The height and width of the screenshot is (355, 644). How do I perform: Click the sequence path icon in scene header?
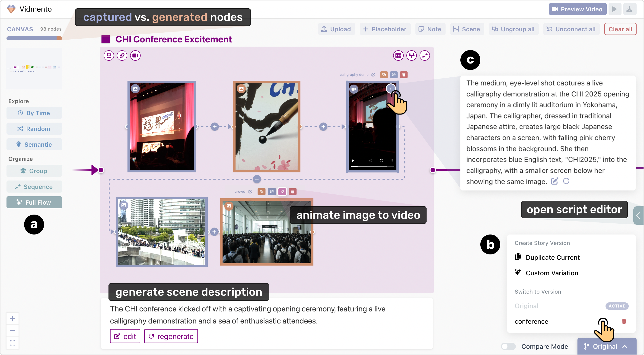424,55
